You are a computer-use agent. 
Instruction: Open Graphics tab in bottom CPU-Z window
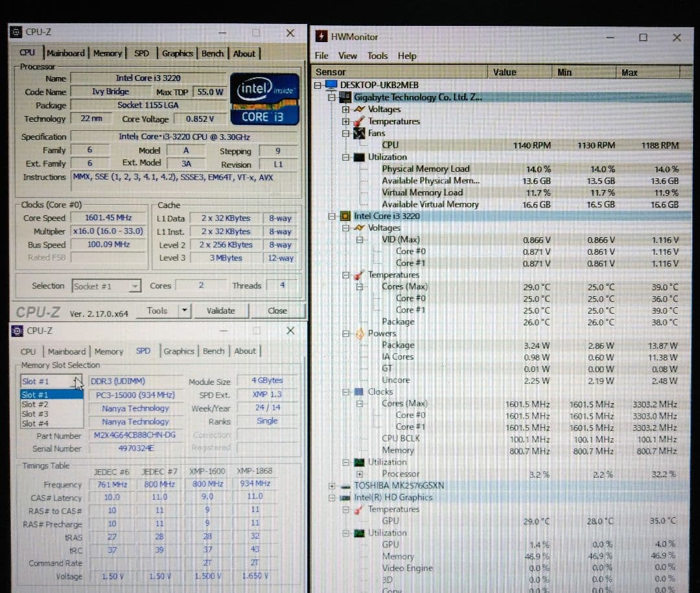click(179, 351)
